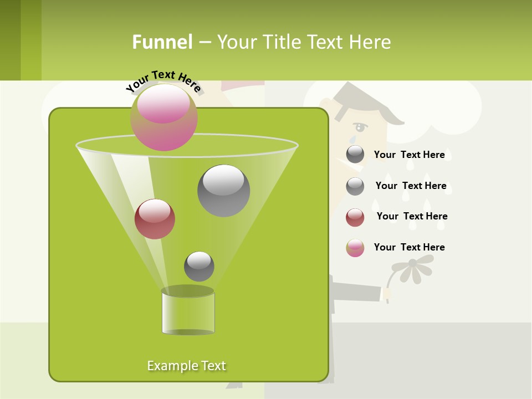Click the dark gray legend sphere
The width and height of the screenshot is (532, 399).
[x=355, y=155]
